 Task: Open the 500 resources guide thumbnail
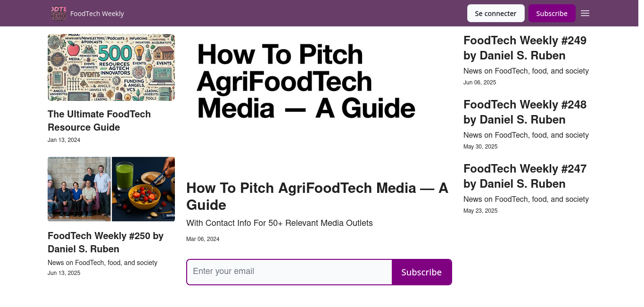click(x=111, y=67)
